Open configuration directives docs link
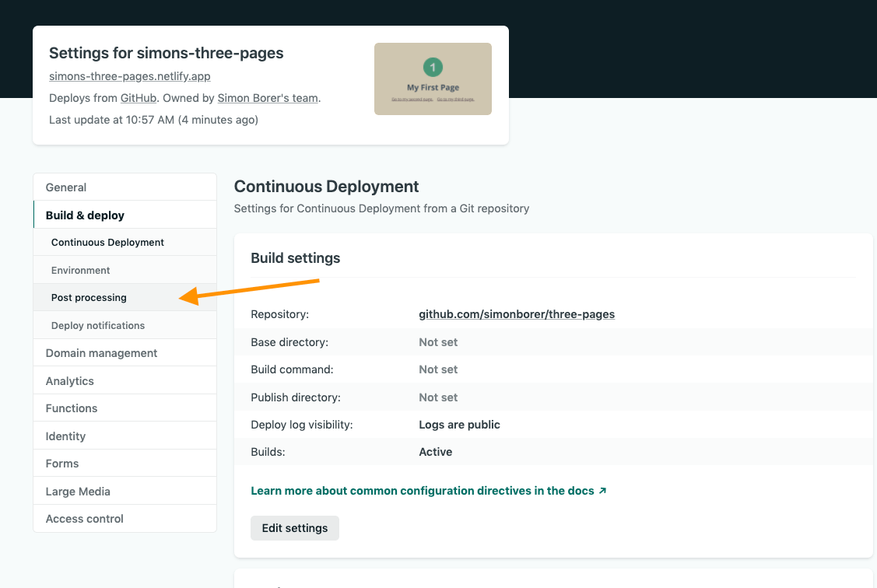Image resolution: width=877 pixels, height=588 pixels. [x=429, y=491]
